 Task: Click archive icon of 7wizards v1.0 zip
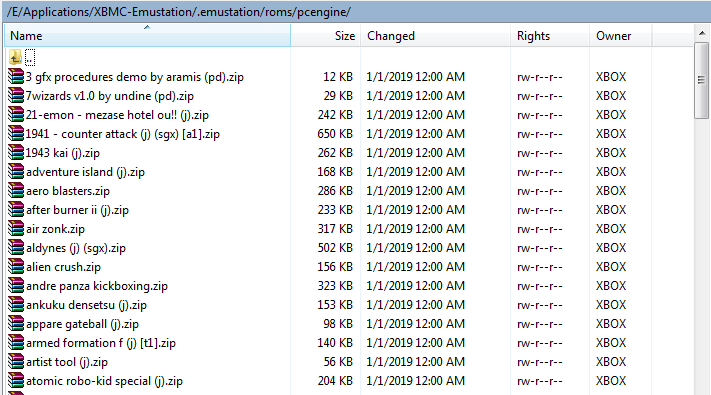16,96
